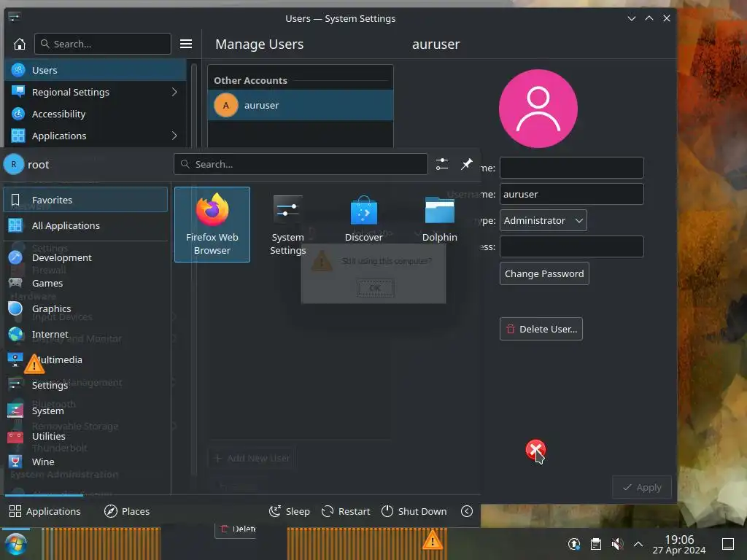Viewport: 747px width, 560px height.
Task: Focus the launcher search field
Action: [301, 164]
